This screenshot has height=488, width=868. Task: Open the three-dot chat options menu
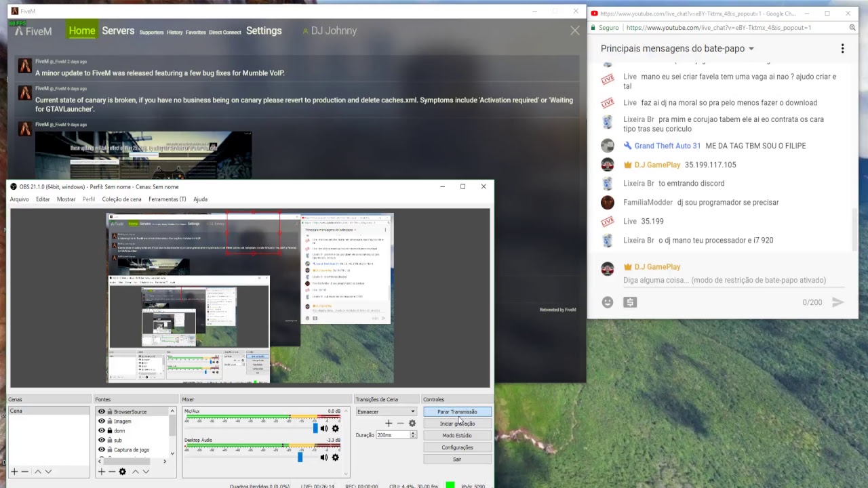coord(842,49)
